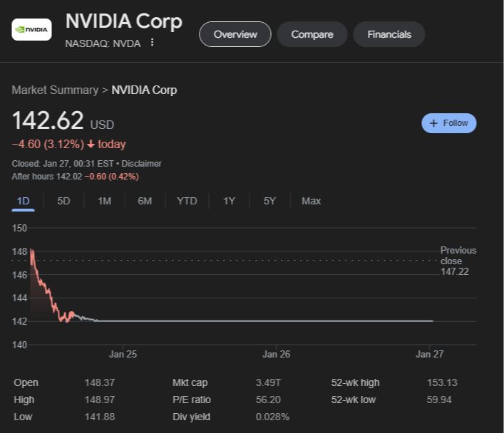This screenshot has height=433, width=504.
Task: Display the Max chart range
Action: tap(311, 201)
